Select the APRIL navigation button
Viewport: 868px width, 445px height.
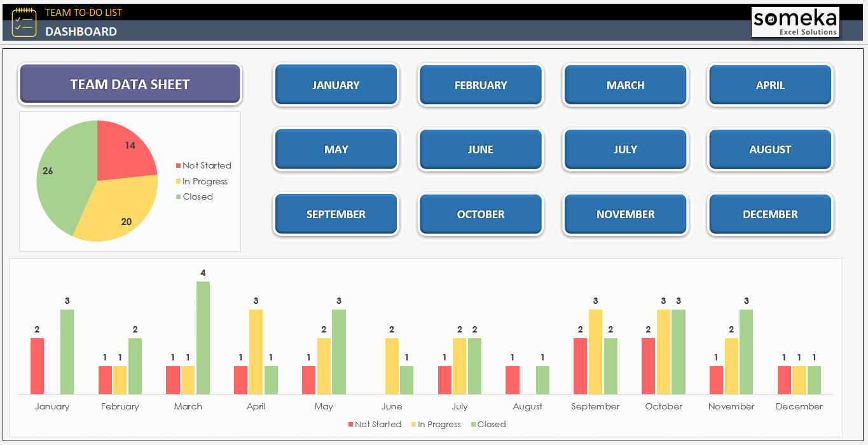(770, 85)
